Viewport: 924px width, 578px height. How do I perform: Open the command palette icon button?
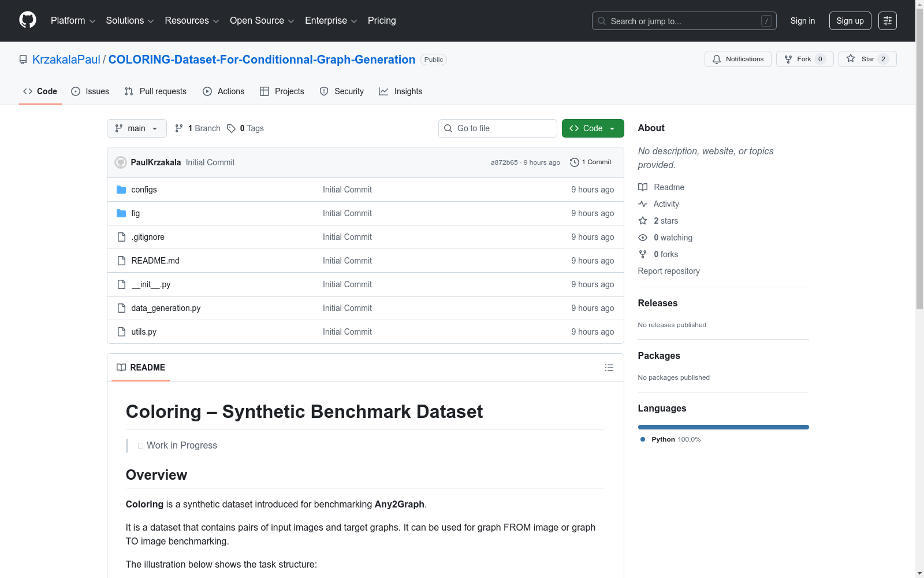click(x=888, y=21)
